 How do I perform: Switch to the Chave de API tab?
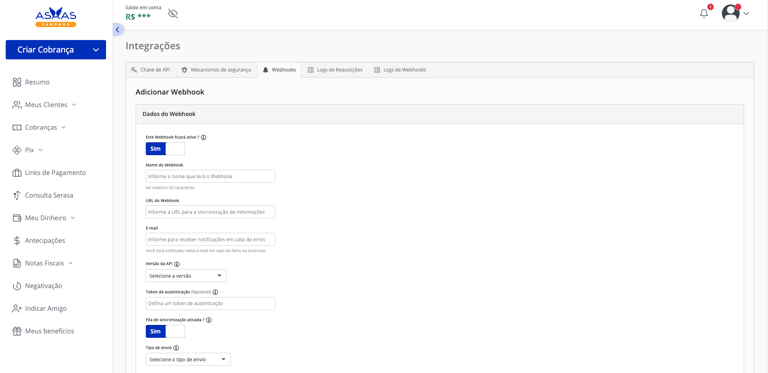click(150, 70)
